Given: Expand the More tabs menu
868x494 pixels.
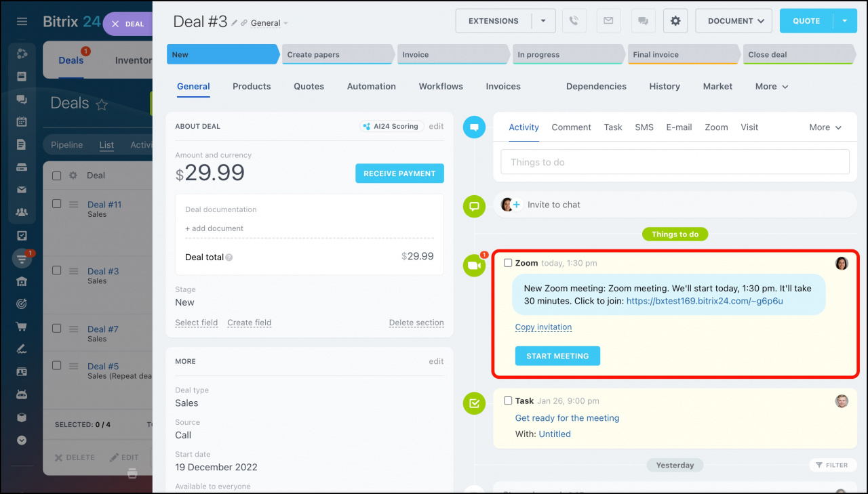Looking at the screenshot, I should tap(772, 86).
